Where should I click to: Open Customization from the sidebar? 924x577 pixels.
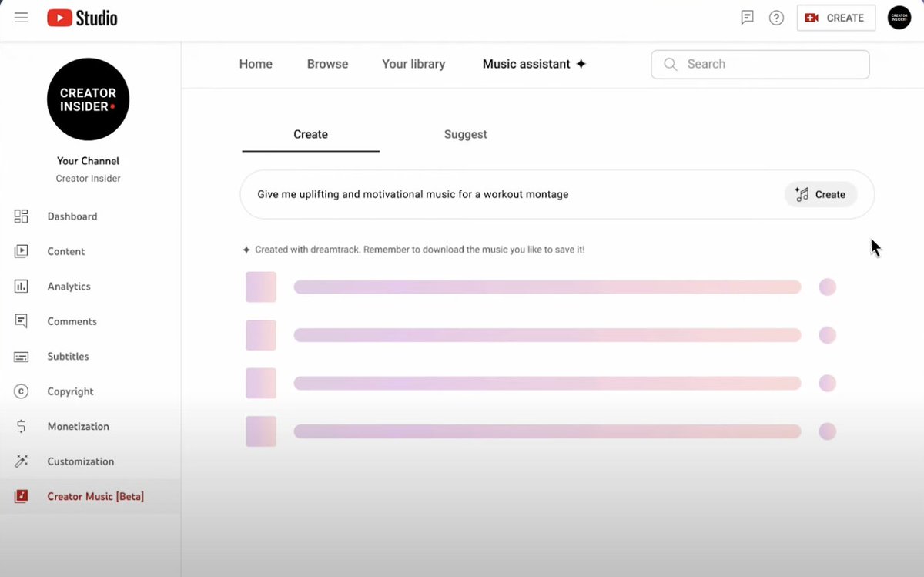(x=80, y=461)
